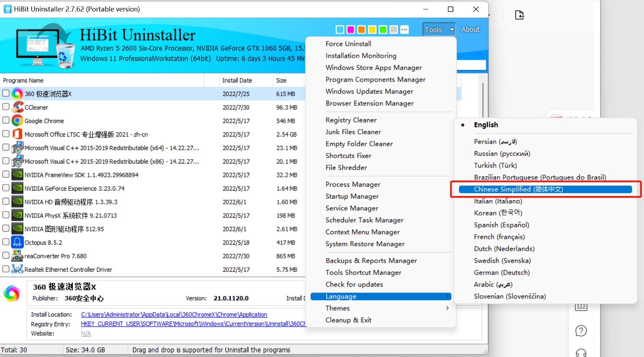Expand the Themes submenu arrow
This screenshot has width=644, height=357.
click(447, 308)
